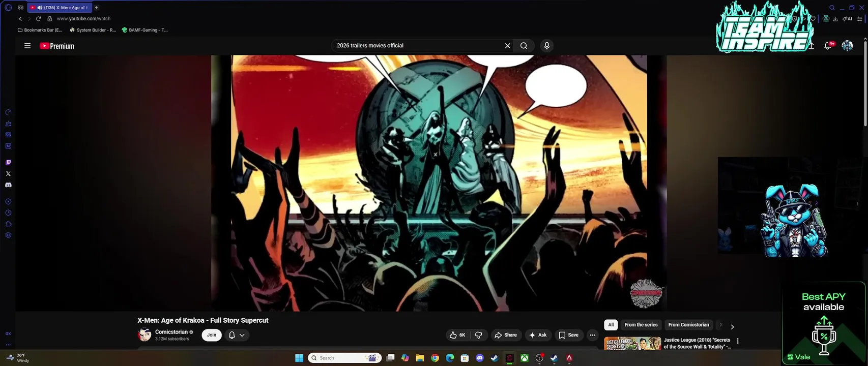Open X (Twitter) in the sidebar
868x366 pixels.
(8, 174)
